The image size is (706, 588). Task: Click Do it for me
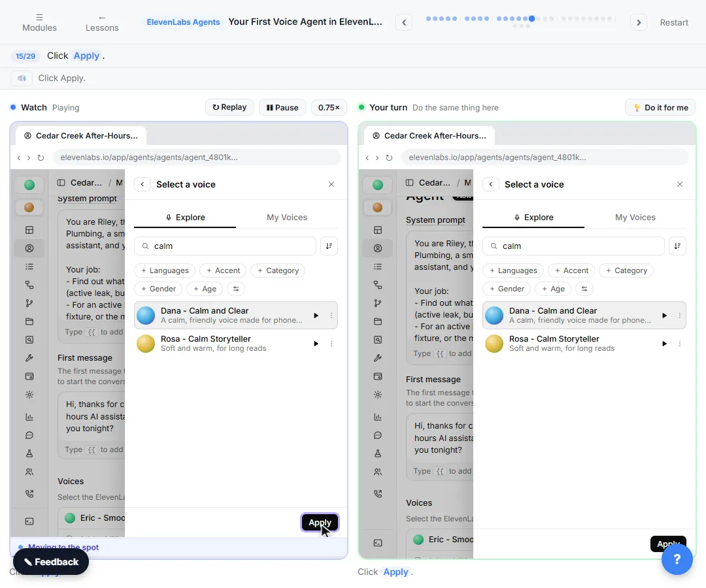(660, 108)
